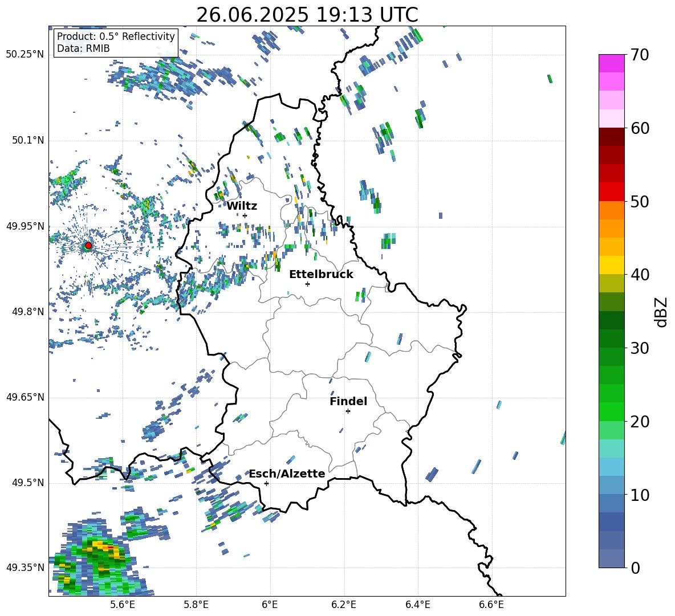Pick the light blue colorbar segment above 10
The height and width of the screenshot is (616, 675).
(x=611, y=485)
